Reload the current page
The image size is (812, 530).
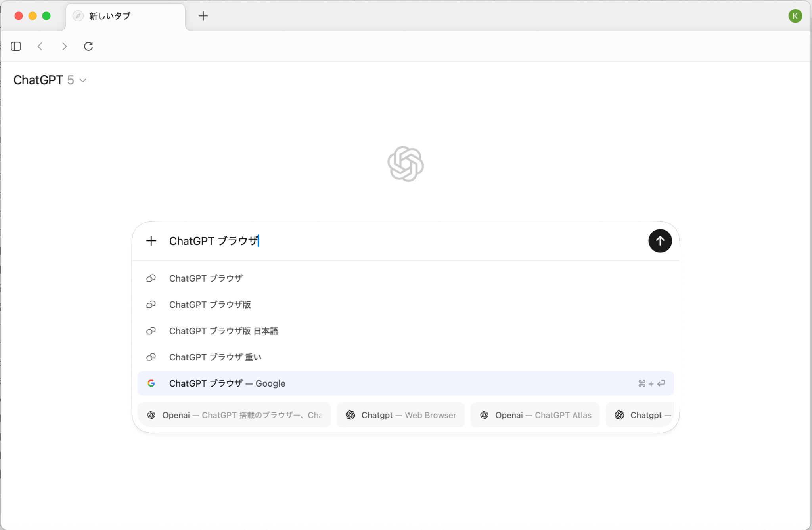88,46
